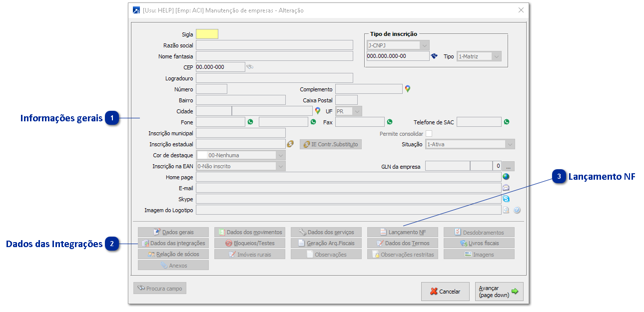Click into the yellow Sigla field
Image resolution: width=644 pixels, height=312 pixels.
point(207,34)
